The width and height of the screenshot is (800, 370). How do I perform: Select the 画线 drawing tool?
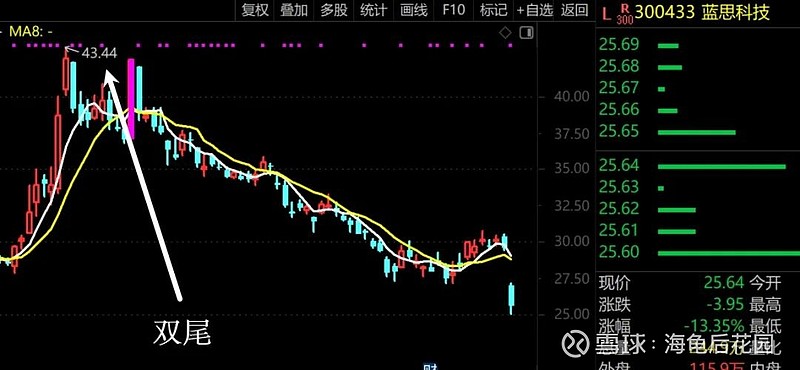point(414,10)
